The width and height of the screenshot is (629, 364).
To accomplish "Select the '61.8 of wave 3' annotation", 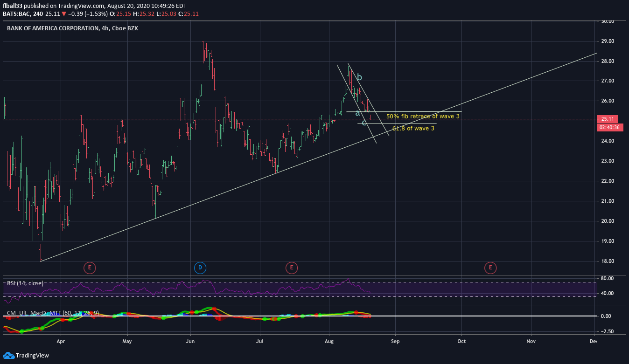I will [413, 128].
